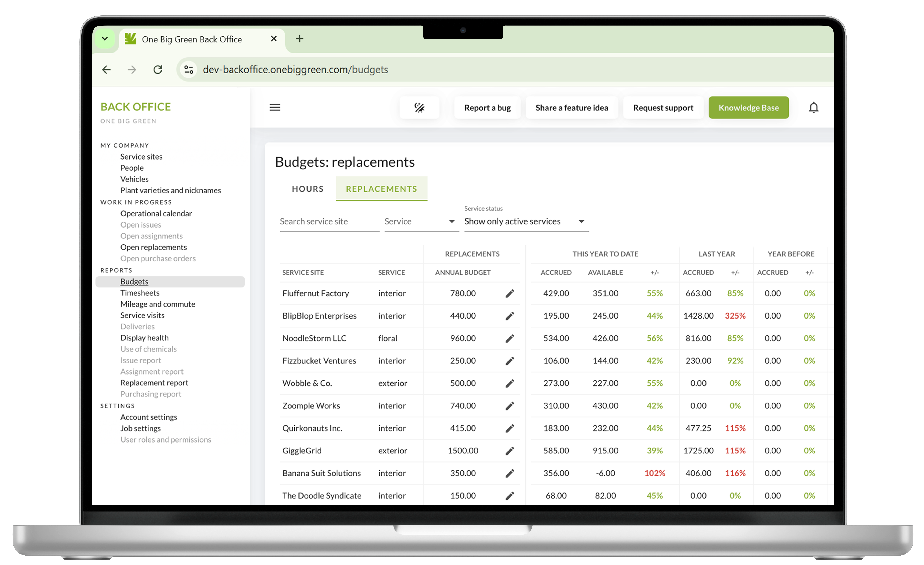Image resolution: width=924 pixels, height=565 pixels.
Task: Open the browser tab search chevron
Action: (105, 39)
